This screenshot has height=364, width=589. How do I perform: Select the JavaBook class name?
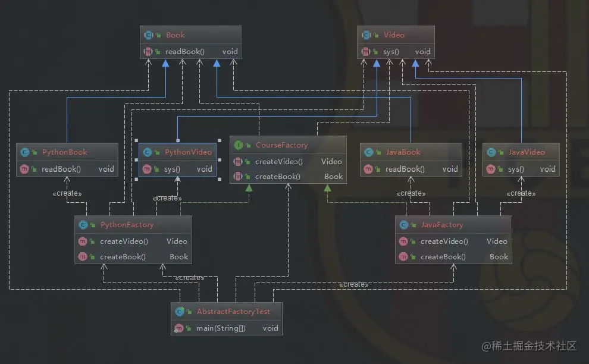(403, 152)
